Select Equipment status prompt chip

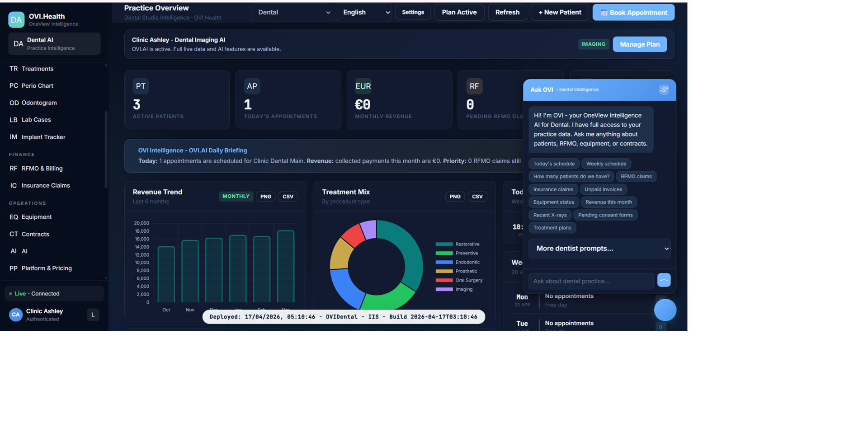(x=554, y=202)
